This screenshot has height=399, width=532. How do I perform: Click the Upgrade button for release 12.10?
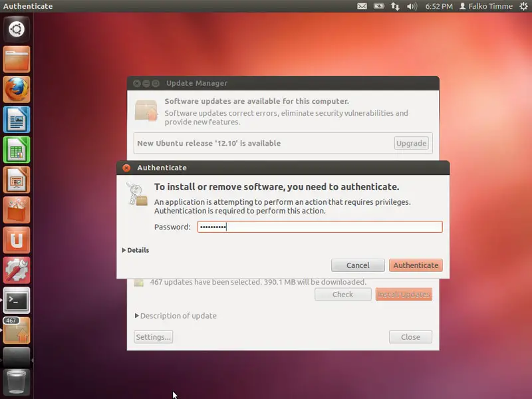point(411,143)
